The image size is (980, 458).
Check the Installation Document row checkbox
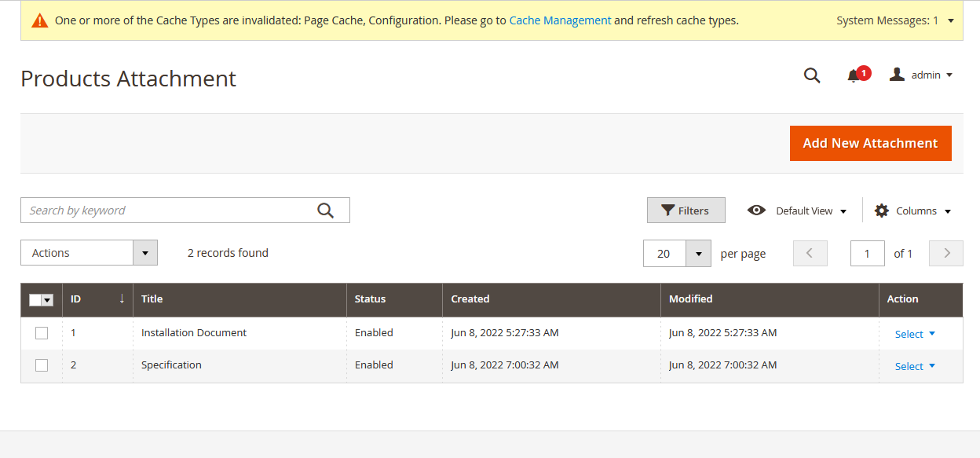point(42,332)
